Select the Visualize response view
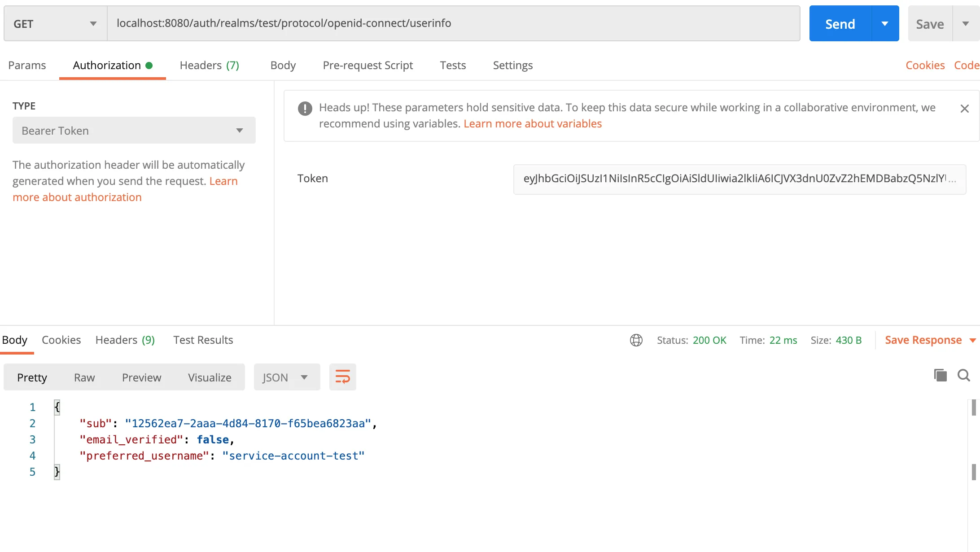The image size is (980, 552). 210,377
